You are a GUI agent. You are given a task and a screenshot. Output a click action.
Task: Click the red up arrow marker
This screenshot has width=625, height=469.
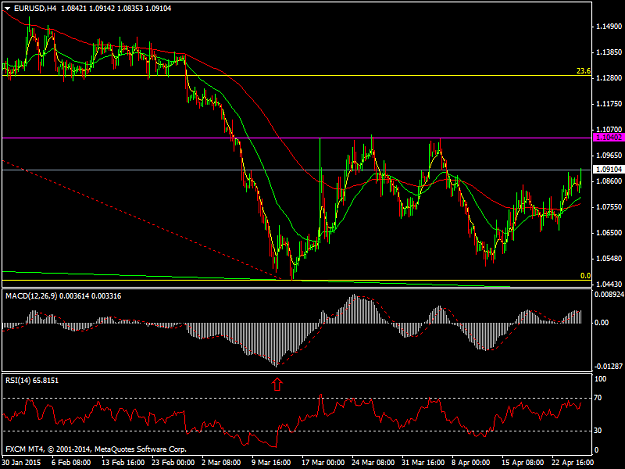tap(277, 384)
